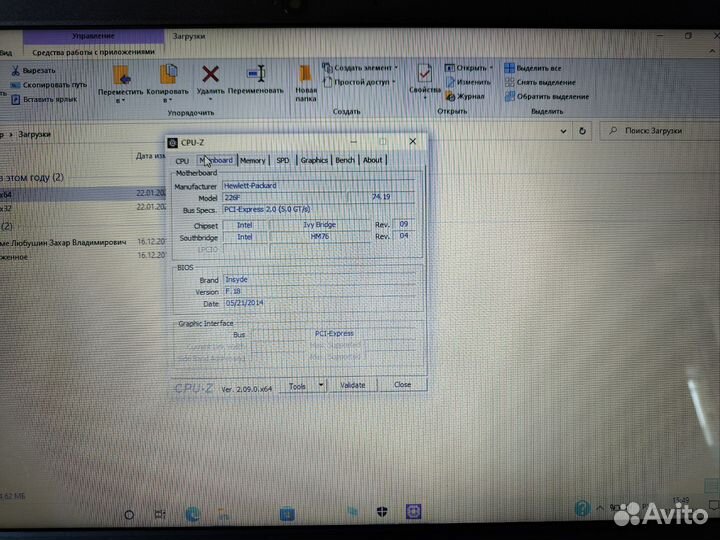Click the Поиск: Загрузки search field
Viewport: 720px width, 540px height.
pos(660,131)
